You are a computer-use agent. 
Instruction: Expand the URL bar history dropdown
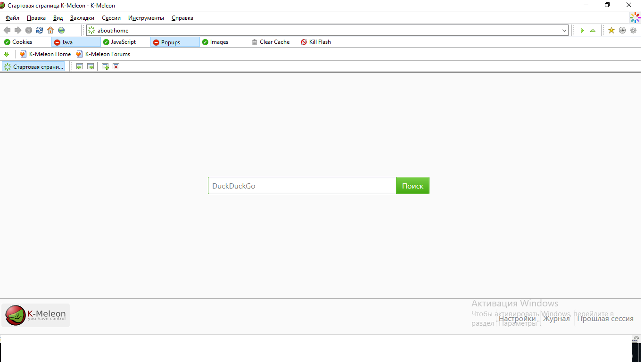click(x=564, y=30)
